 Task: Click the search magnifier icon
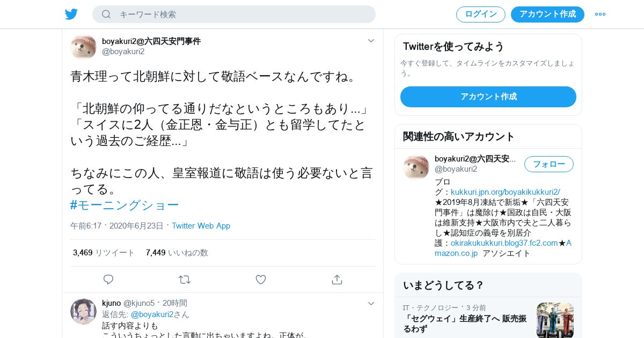click(106, 14)
